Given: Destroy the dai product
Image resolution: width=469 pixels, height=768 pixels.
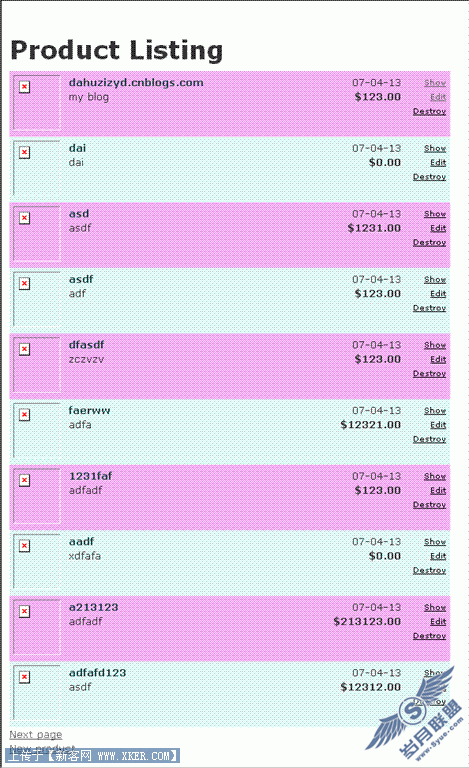Looking at the screenshot, I should (429, 177).
